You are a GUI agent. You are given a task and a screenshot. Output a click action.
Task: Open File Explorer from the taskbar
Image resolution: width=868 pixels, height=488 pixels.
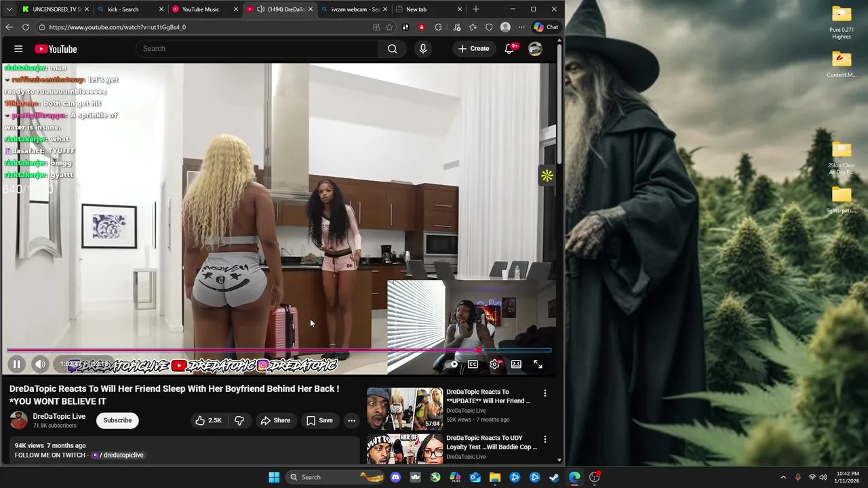(495, 477)
